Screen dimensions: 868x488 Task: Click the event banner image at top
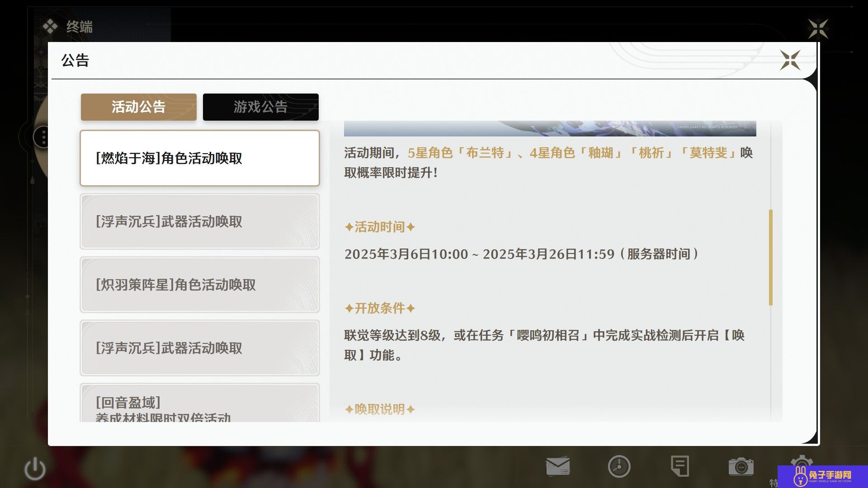coord(550,128)
